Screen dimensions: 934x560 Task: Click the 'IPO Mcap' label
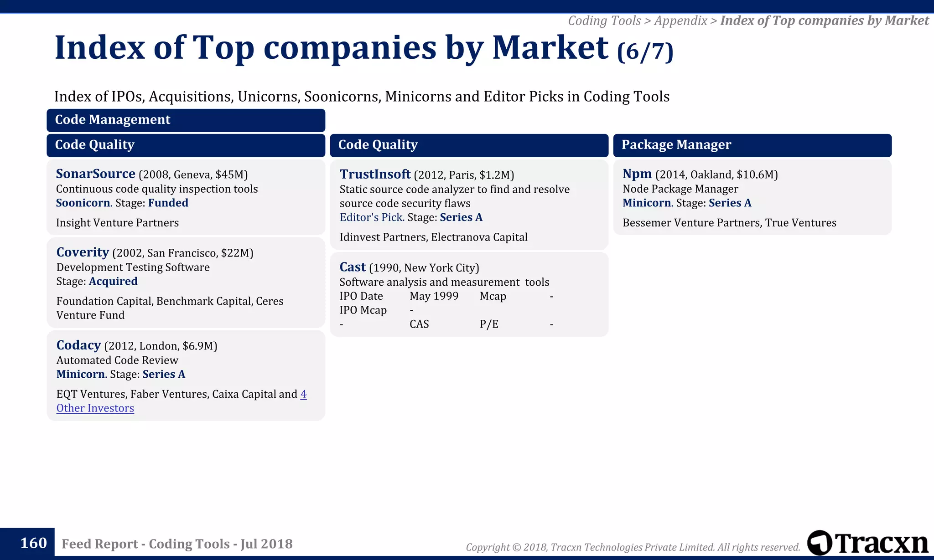[363, 310]
